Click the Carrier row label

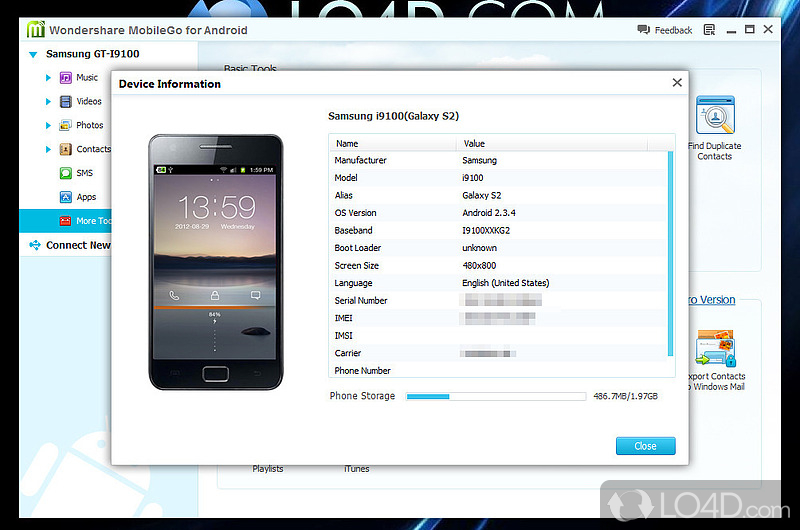(347, 353)
